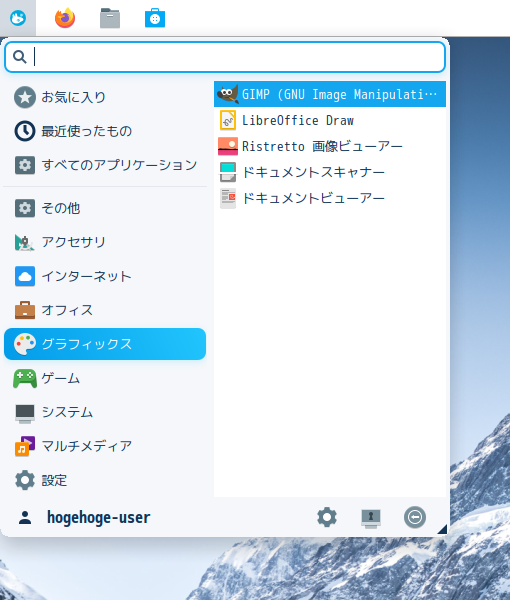The height and width of the screenshot is (600, 510).
Task: Click the icon beside アクセサリ
Action: 24,243
